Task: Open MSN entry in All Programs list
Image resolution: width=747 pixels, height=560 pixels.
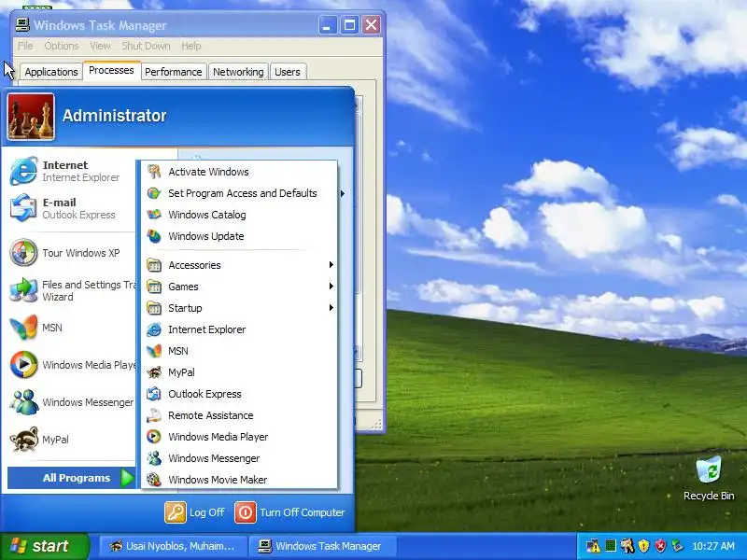Action: (239, 351)
